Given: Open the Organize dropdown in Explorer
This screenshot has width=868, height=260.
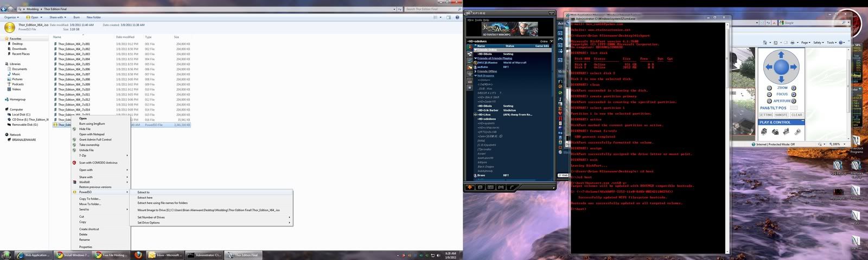Looking at the screenshot, I should click(x=10, y=17).
